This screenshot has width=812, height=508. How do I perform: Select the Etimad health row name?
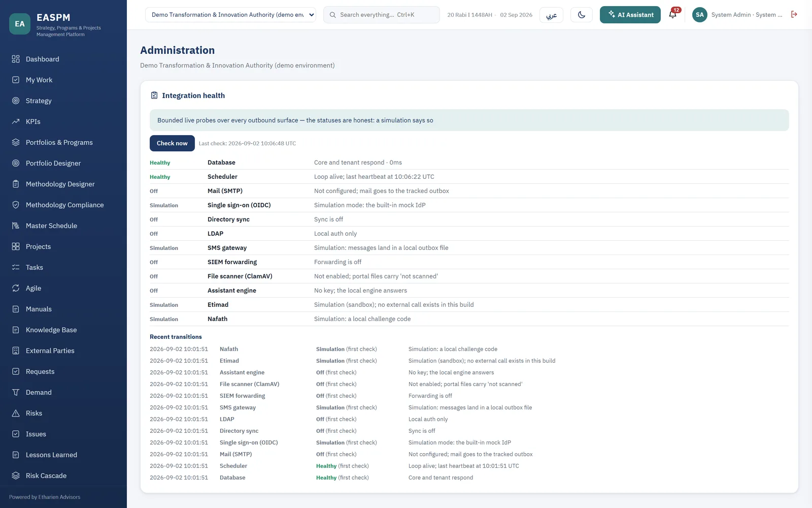click(x=218, y=305)
